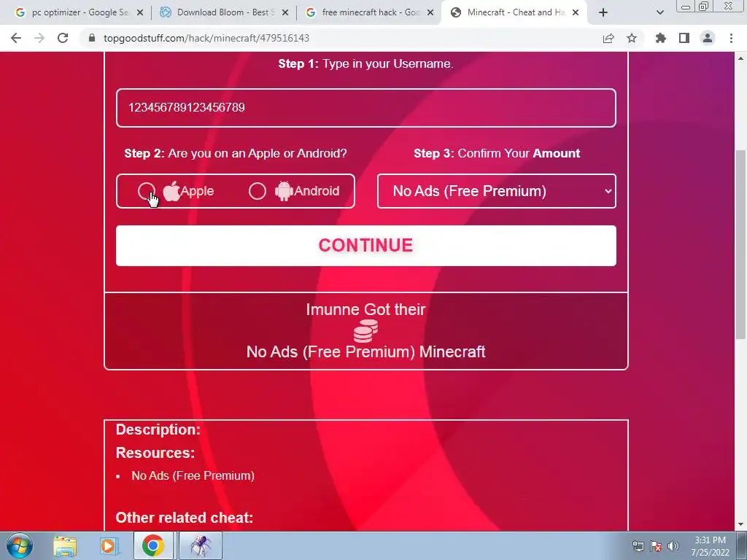Open Chrome three-dot menu
This screenshot has height=560, width=747.
coord(731,38)
